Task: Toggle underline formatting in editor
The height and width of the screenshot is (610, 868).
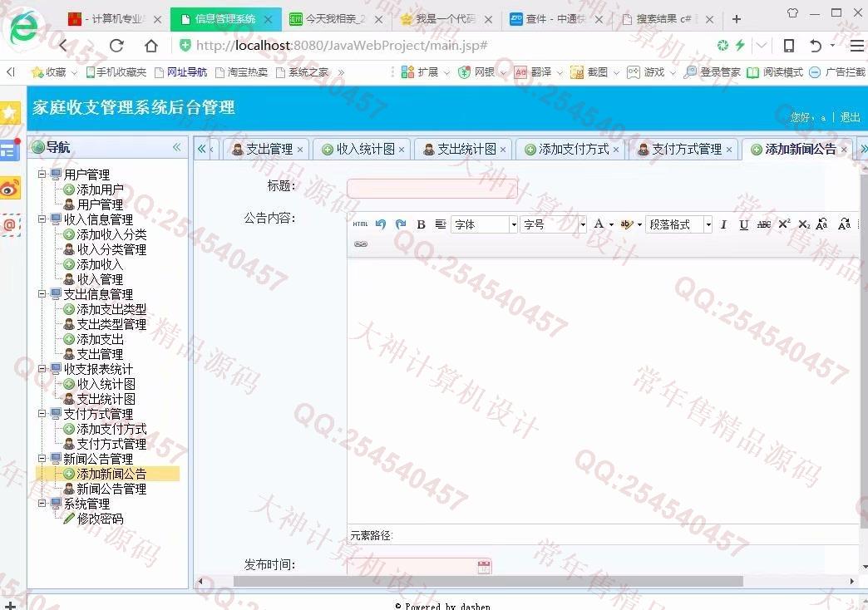Action: click(743, 224)
